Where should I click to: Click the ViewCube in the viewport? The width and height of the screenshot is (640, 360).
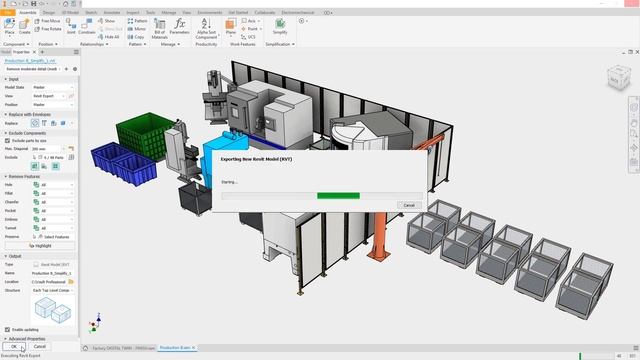click(618, 78)
